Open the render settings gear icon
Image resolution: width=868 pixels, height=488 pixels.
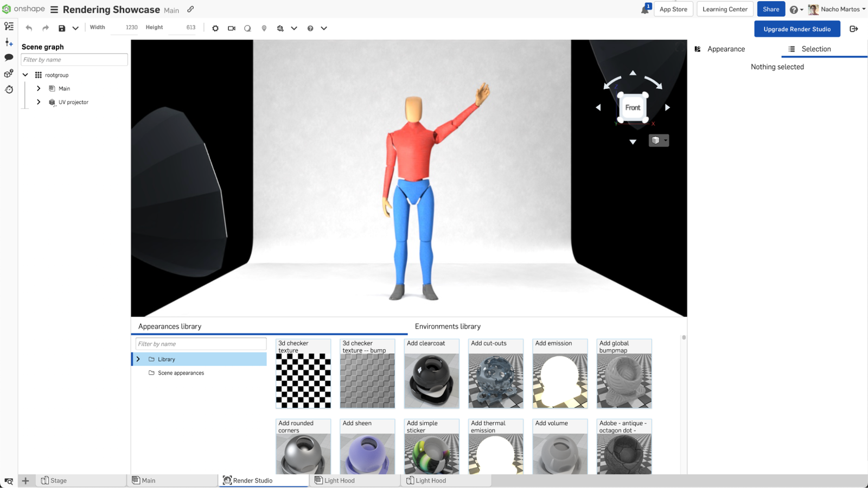coord(215,28)
